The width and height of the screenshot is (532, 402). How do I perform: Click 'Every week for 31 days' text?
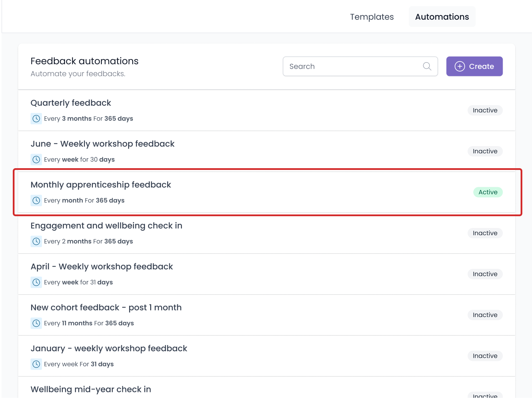point(78,282)
